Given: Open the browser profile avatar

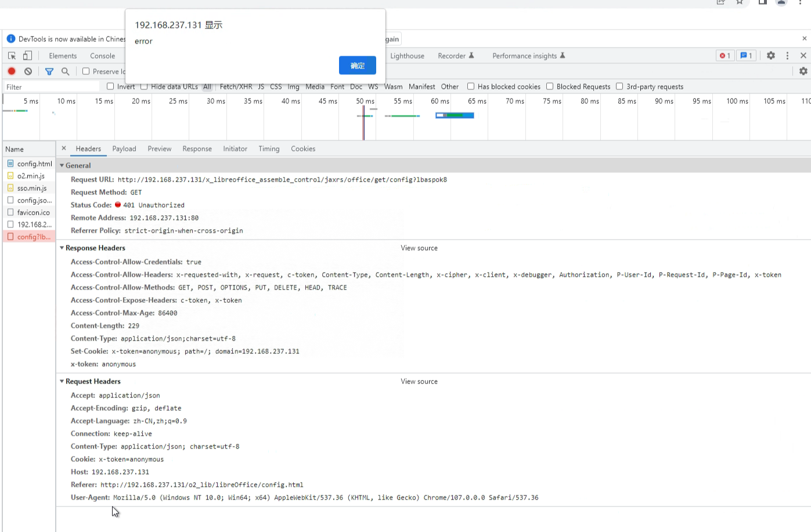Looking at the screenshot, I should click(x=781, y=2).
